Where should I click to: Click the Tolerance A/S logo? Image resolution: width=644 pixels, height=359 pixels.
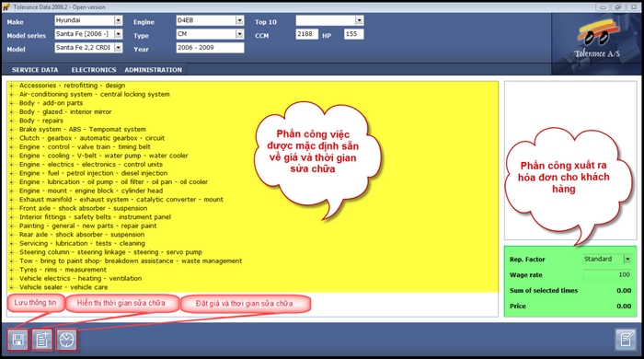tap(597, 40)
